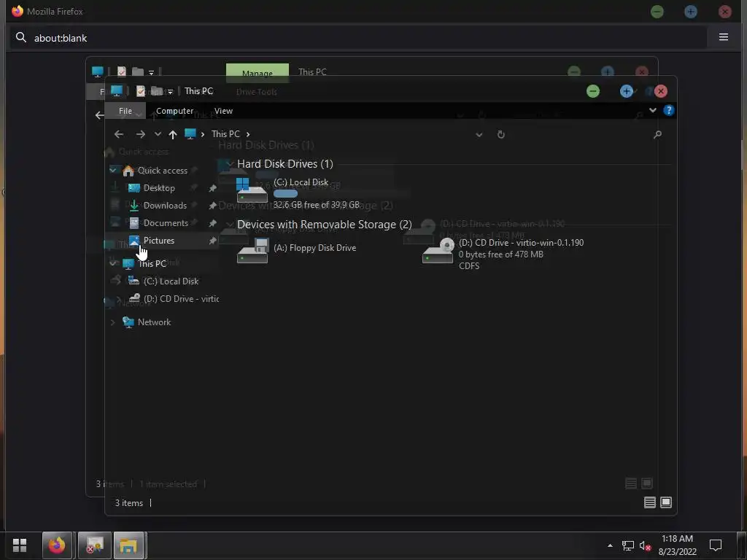The image size is (747, 560).
Task: Open the File tab in Explorer ribbon
Action: pyautogui.click(x=125, y=111)
